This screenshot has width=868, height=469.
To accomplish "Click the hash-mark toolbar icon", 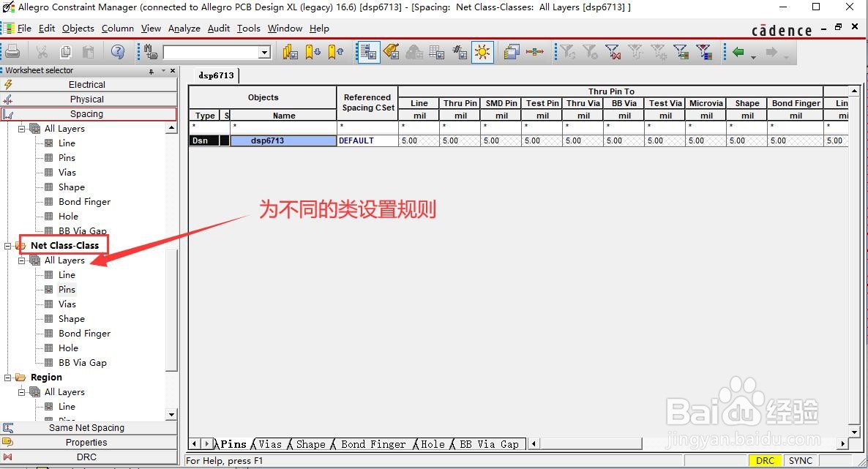I will 460,52.
